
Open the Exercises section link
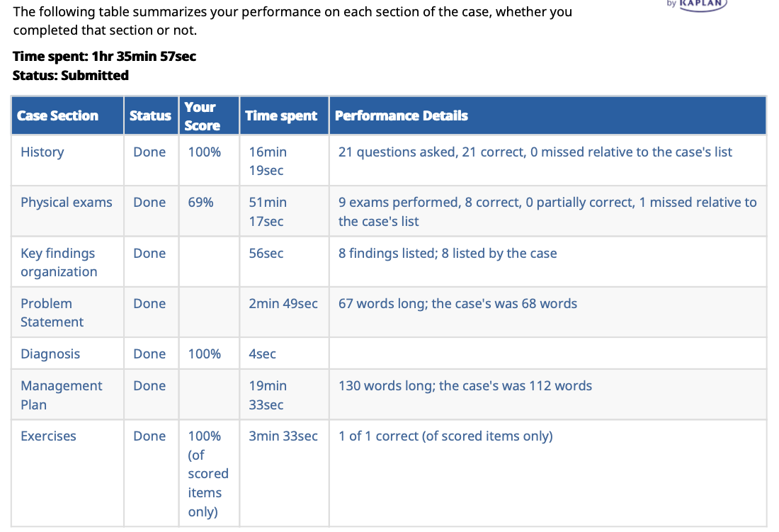coord(48,436)
